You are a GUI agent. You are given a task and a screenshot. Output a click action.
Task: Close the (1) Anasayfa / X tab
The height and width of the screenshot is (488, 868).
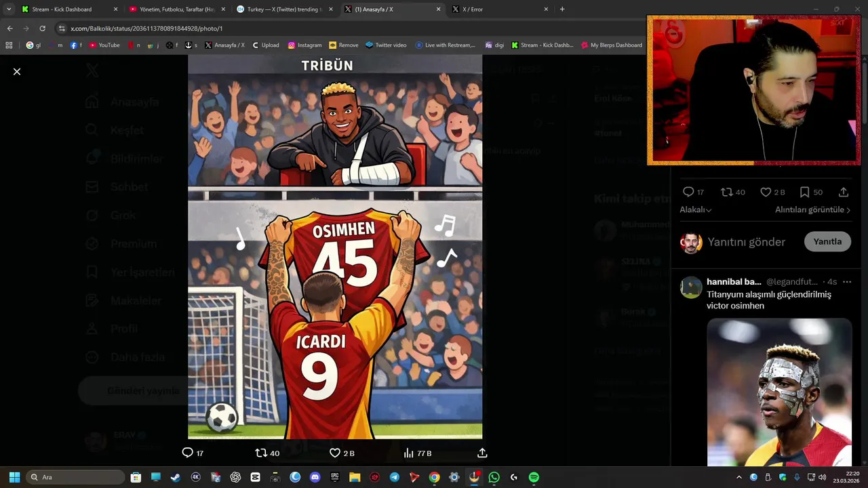[x=438, y=9]
